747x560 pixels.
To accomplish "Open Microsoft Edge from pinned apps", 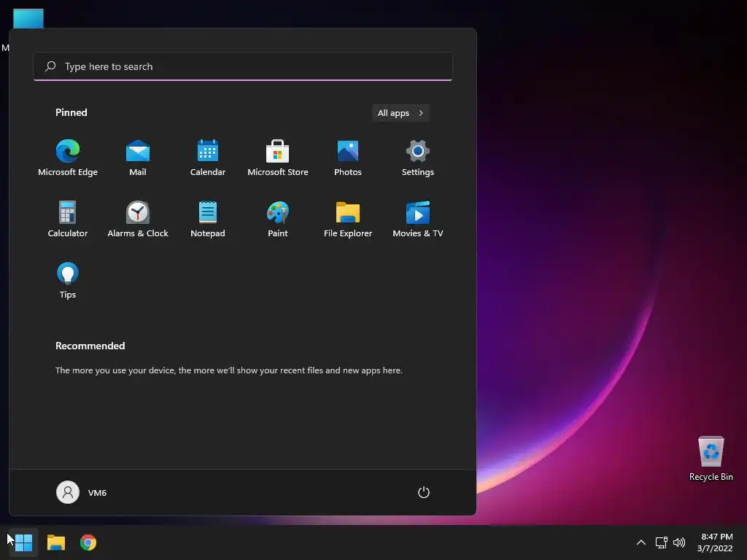I will pos(68,158).
